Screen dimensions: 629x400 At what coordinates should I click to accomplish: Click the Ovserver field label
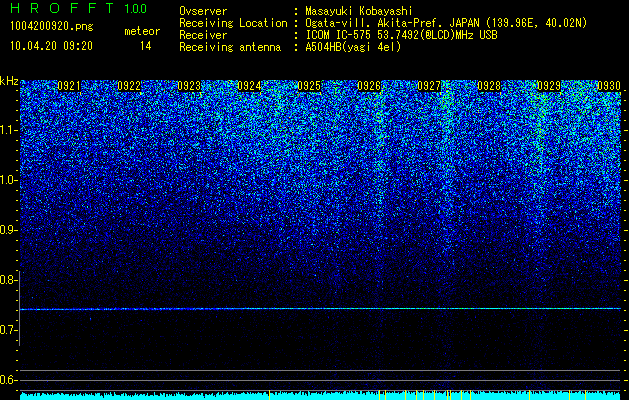(x=203, y=11)
